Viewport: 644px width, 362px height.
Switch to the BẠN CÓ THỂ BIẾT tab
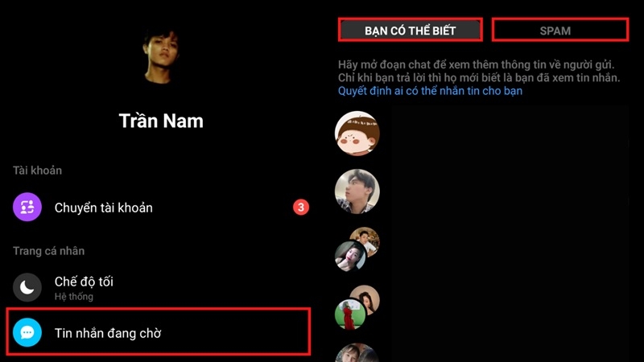coord(411,30)
